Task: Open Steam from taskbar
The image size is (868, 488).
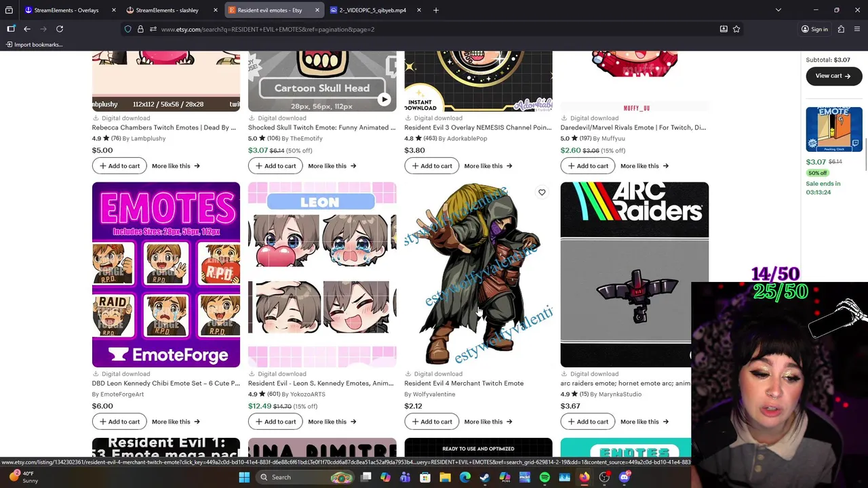Action: tap(485, 477)
